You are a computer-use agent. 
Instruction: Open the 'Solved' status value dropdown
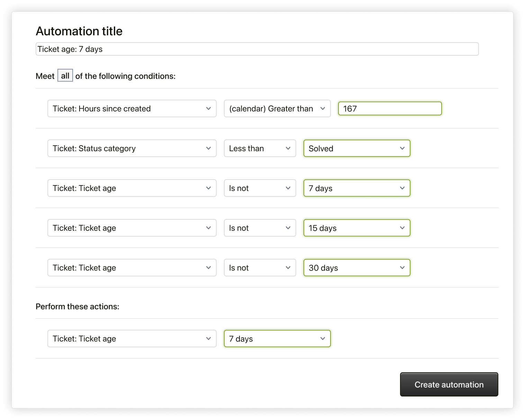356,148
